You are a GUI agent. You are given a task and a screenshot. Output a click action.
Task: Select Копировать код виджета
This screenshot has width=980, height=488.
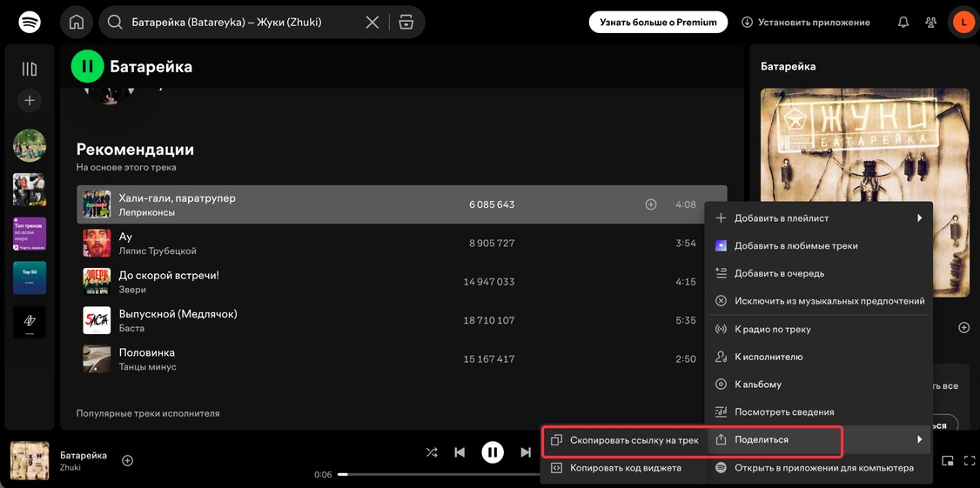pos(624,468)
